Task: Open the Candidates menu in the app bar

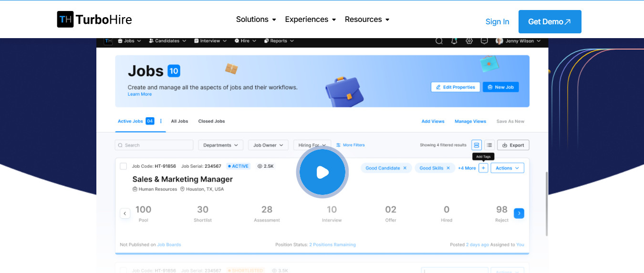Action: [x=167, y=41]
